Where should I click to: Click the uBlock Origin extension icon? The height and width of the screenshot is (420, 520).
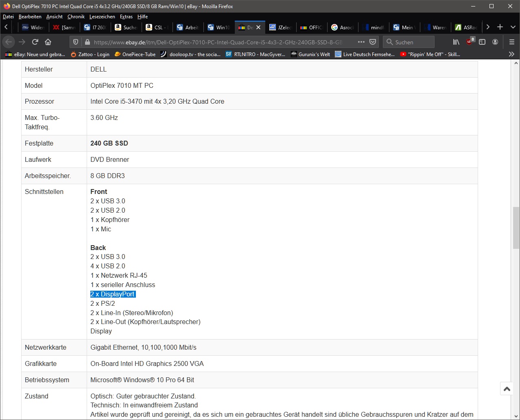470,41
